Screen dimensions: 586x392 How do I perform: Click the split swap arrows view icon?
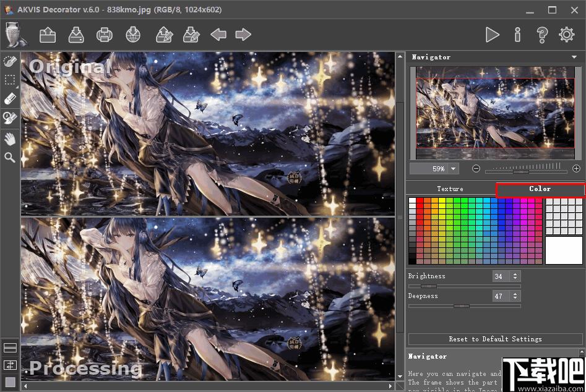[10, 365]
